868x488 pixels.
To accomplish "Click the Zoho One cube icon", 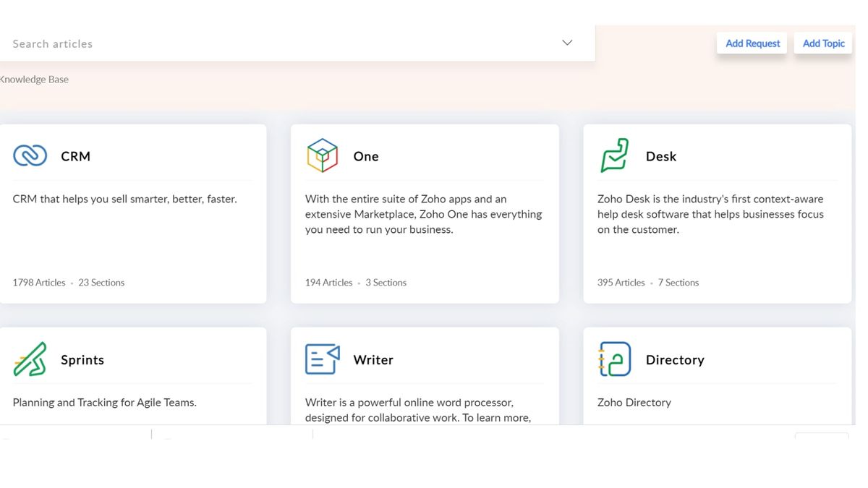I will 322,155.
